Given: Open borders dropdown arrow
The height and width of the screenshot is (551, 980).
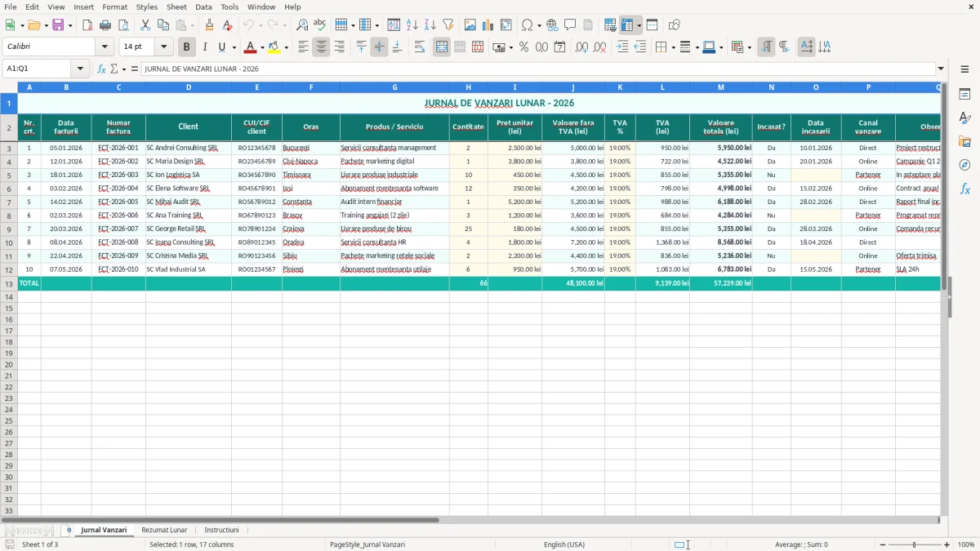Looking at the screenshot, I should [672, 47].
